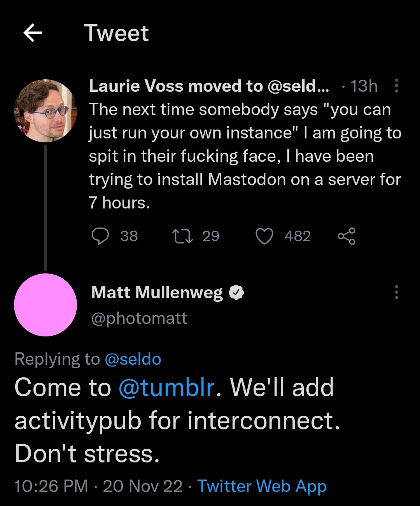Retweet Laurie Voss's Mastodon tweet
The image size is (420, 506).
pyautogui.click(x=182, y=236)
